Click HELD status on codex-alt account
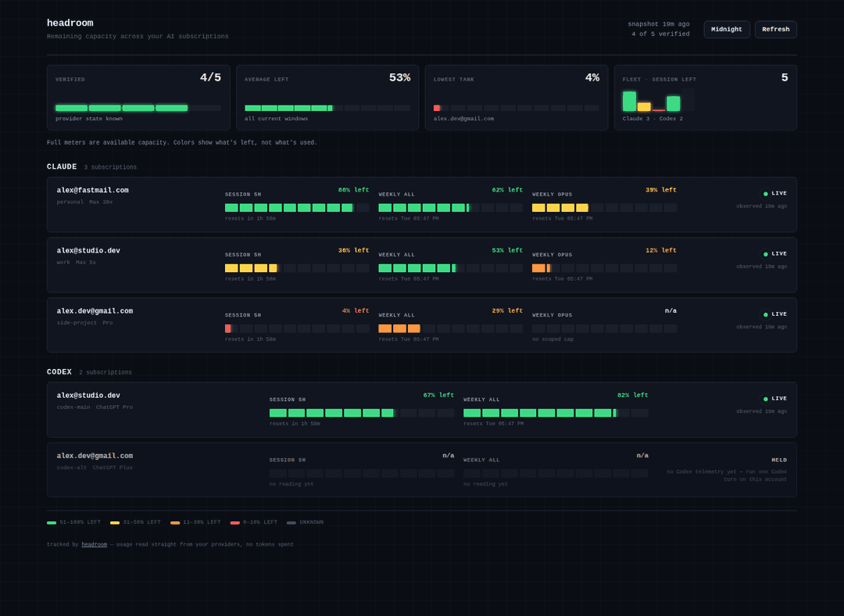The width and height of the screenshot is (844, 616). tap(779, 460)
